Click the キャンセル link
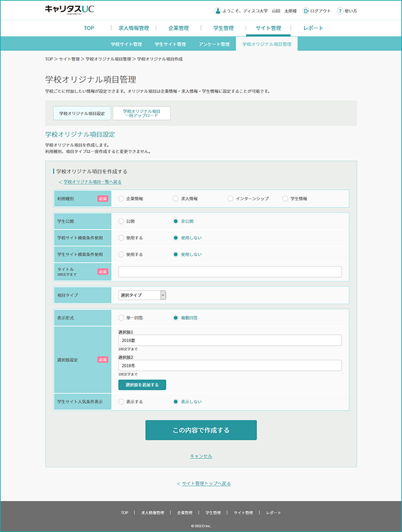Image resolution: width=402 pixels, height=532 pixels. (x=201, y=457)
